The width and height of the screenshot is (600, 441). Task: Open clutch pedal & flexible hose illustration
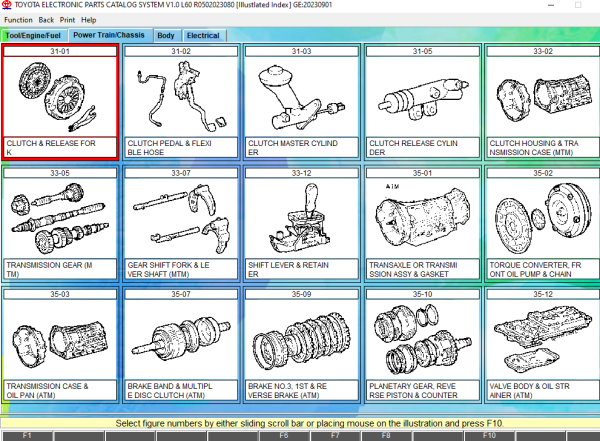pos(181,97)
